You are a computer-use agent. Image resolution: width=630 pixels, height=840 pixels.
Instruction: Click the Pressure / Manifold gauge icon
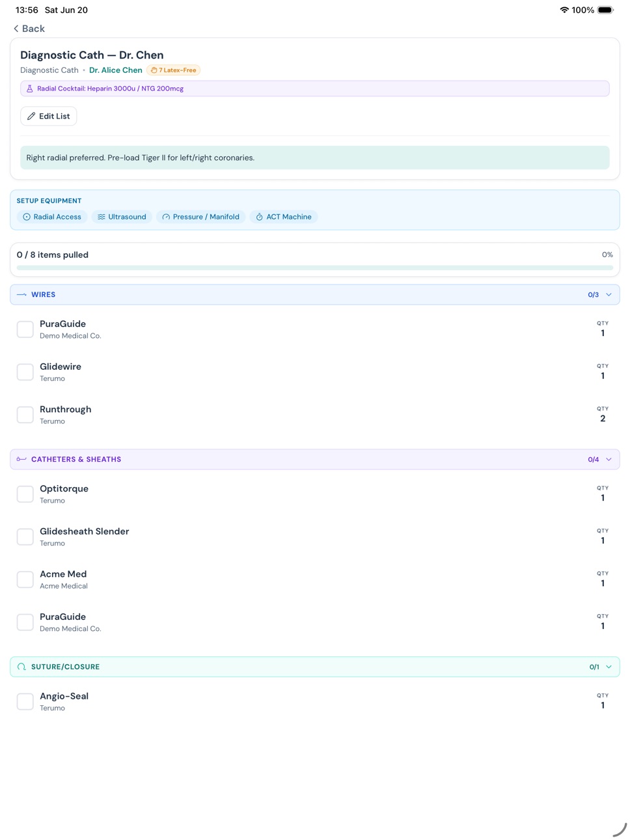coord(166,217)
